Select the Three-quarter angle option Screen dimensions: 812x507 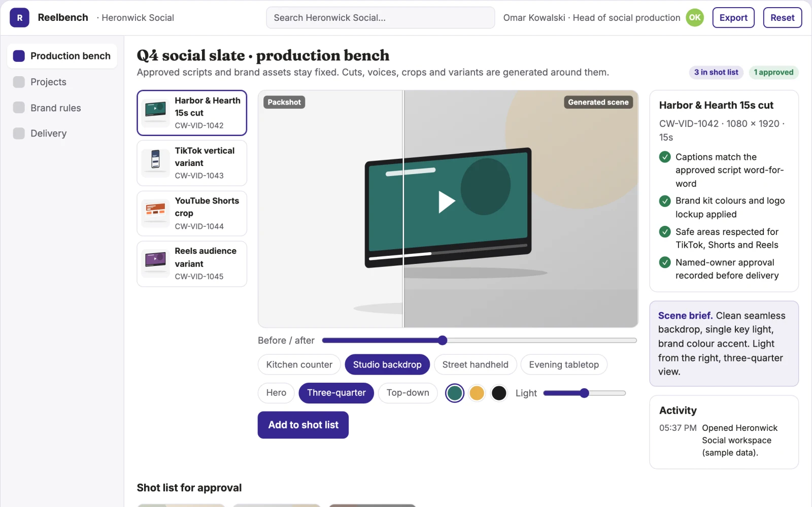click(336, 393)
